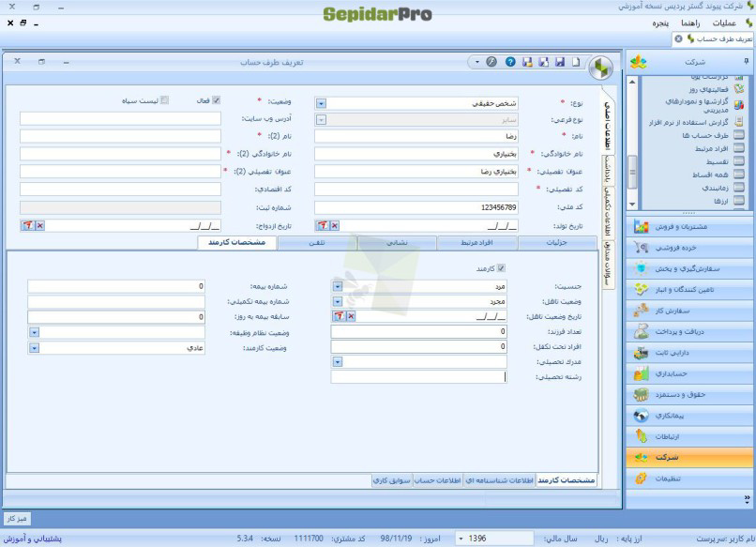Screen dimensions: 756x547
Task: Open دارایی ثابت module
Action: click(x=689, y=353)
